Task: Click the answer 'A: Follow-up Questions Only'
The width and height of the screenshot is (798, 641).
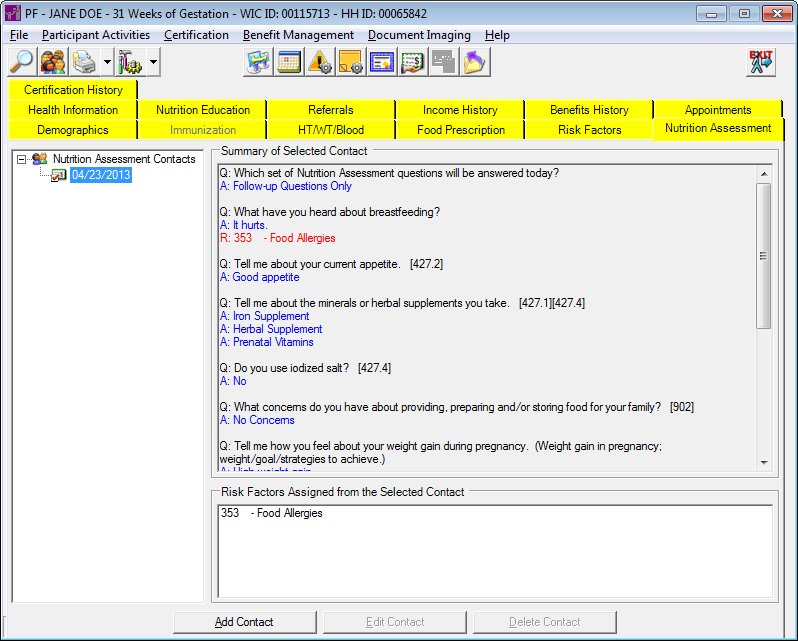Action: (286, 186)
